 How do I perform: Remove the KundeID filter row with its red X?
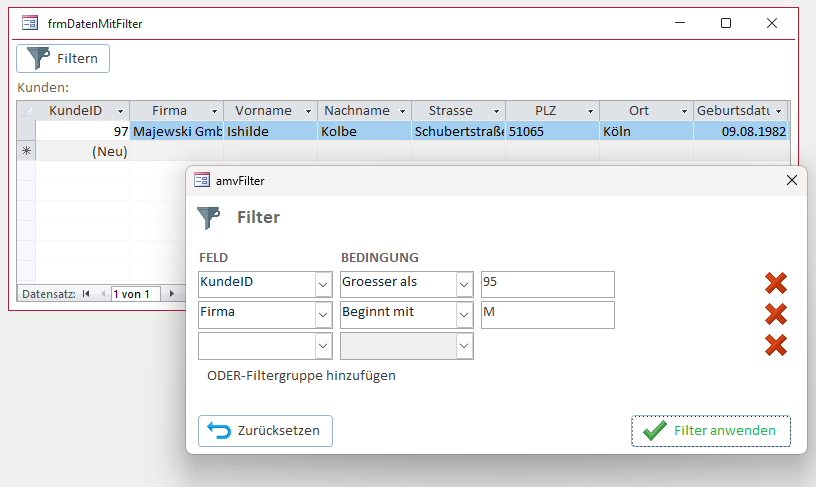pos(775,283)
